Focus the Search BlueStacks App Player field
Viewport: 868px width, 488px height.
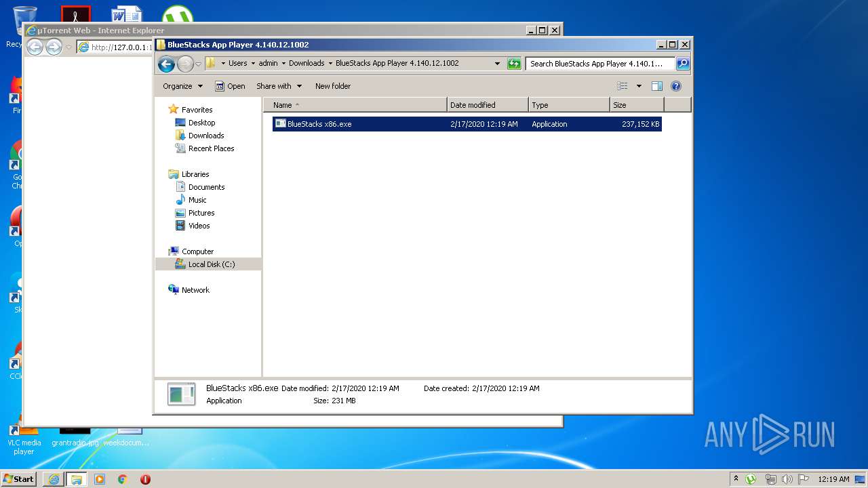pos(600,64)
